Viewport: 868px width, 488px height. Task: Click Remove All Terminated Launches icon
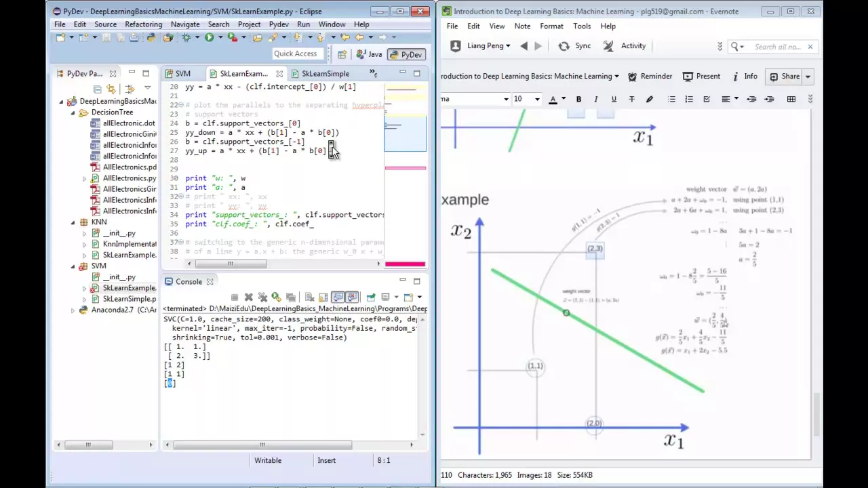pyautogui.click(x=262, y=297)
